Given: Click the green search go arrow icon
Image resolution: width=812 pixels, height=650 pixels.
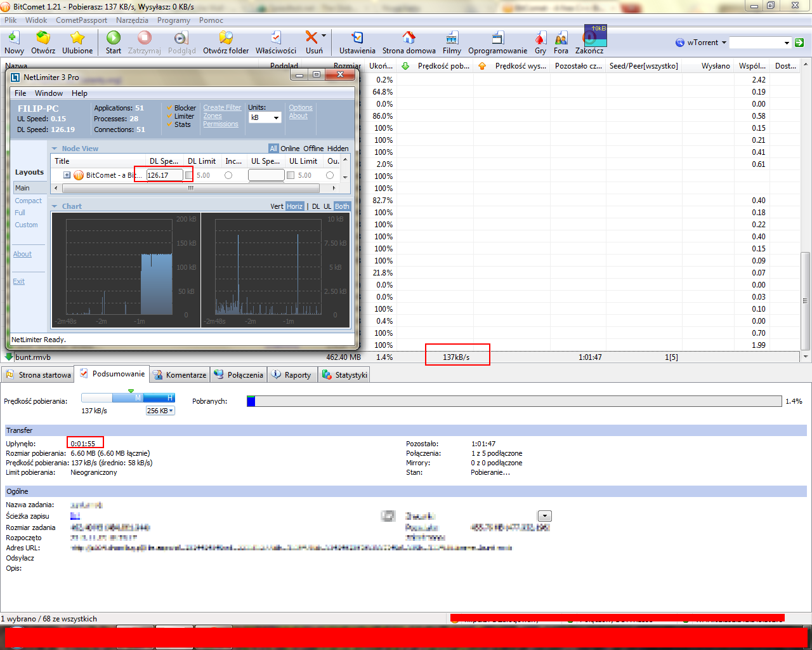Looking at the screenshot, I should (799, 43).
